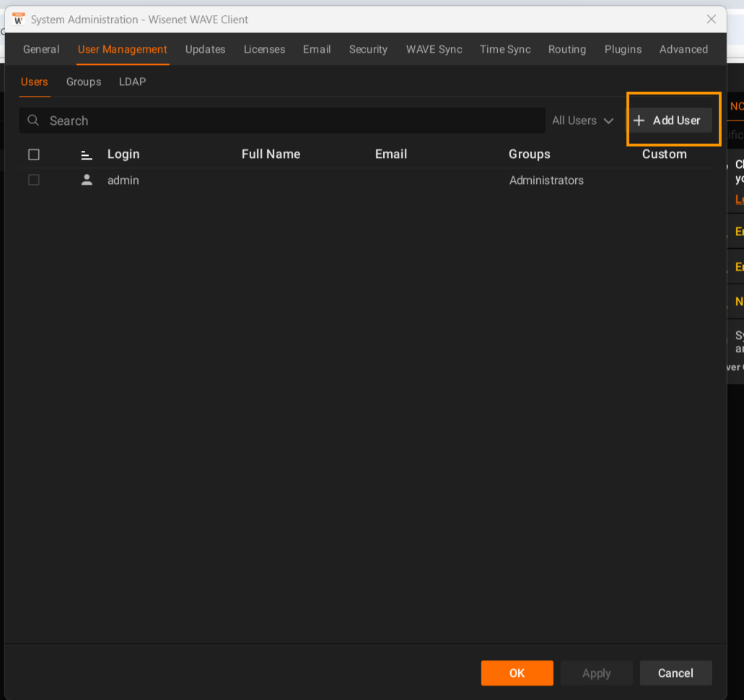The height and width of the screenshot is (700, 744).
Task: Click the Wisenet WAVE app logo icon
Action: tap(19, 19)
